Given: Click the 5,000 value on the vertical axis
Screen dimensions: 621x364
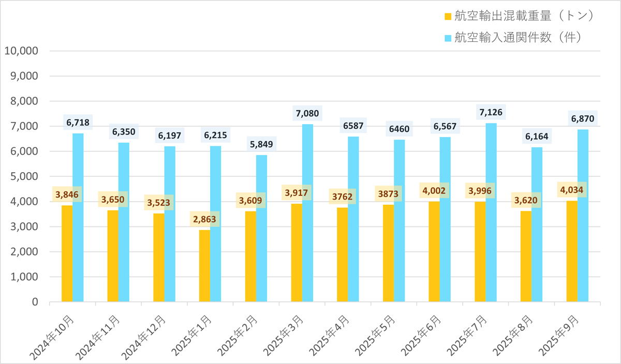Looking at the screenshot, I should [24, 176].
